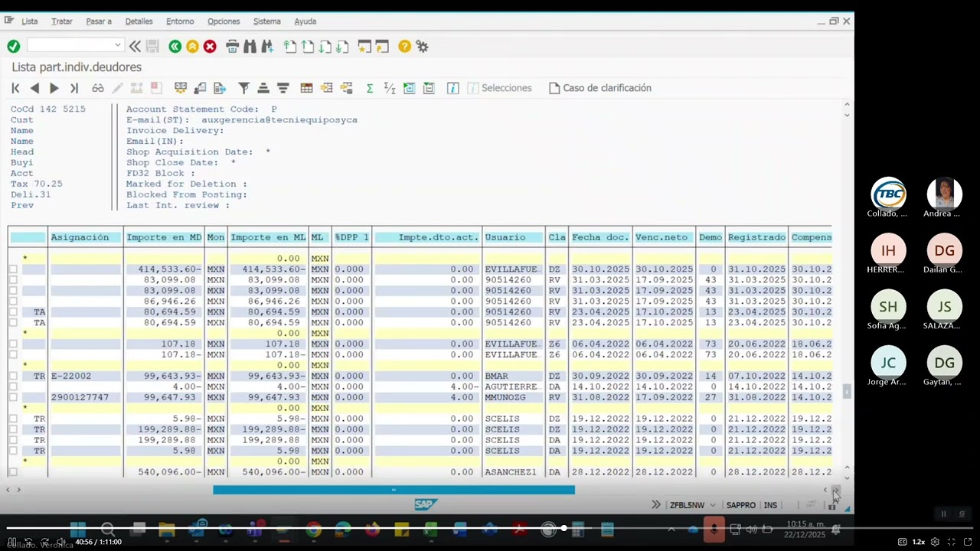
Task: Tick the checkbox for the AGUTIERRE 4.00- row
Action: tap(13, 387)
